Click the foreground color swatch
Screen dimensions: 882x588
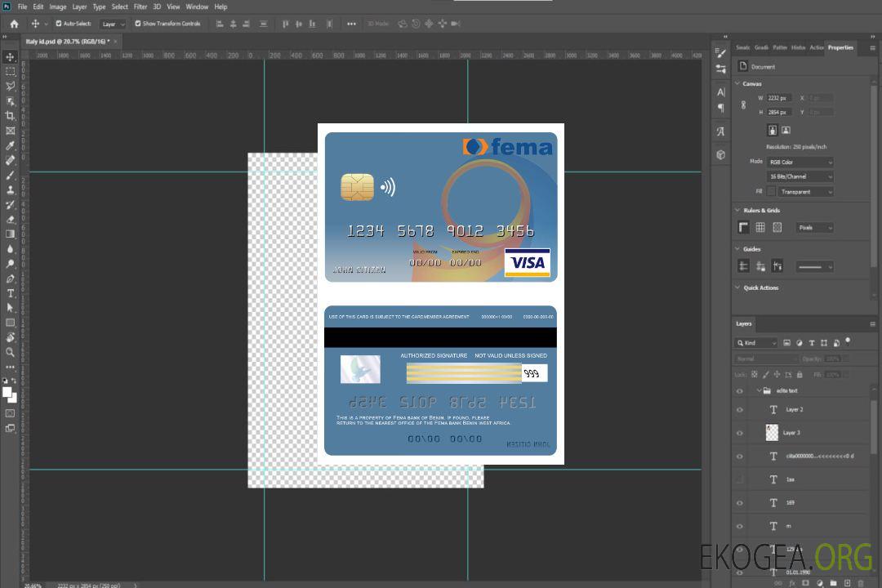point(7,393)
